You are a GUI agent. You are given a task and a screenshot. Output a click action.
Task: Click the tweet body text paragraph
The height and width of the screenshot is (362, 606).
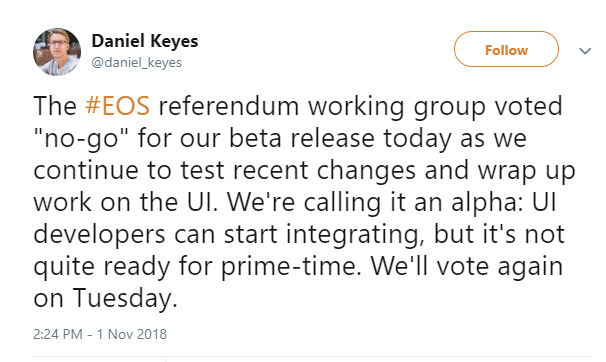(304, 202)
